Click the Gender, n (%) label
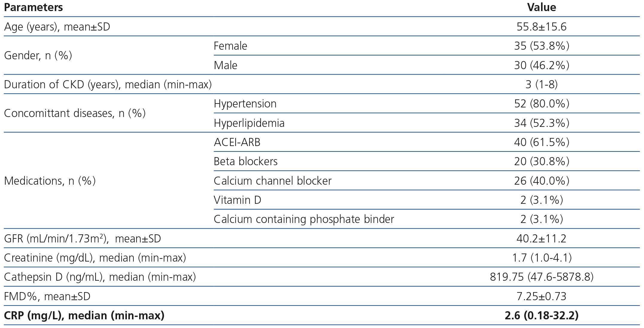This screenshot has width=644, height=328. pyautogui.click(x=38, y=56)
